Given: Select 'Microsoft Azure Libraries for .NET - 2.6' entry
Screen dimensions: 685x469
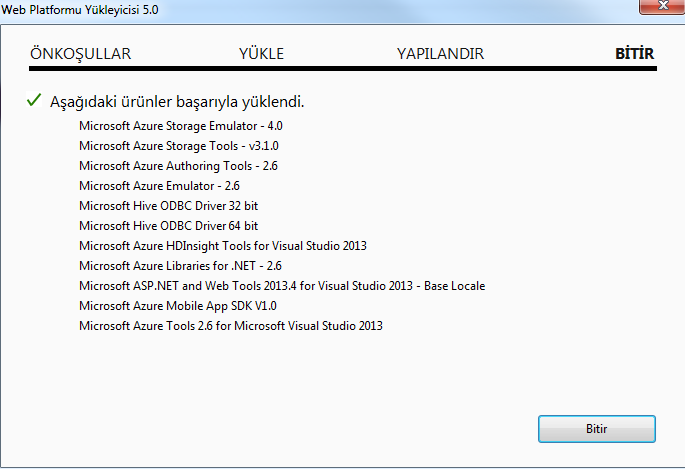Looking at the screenshot, I should pyautogui.click(x=180, y=266).
